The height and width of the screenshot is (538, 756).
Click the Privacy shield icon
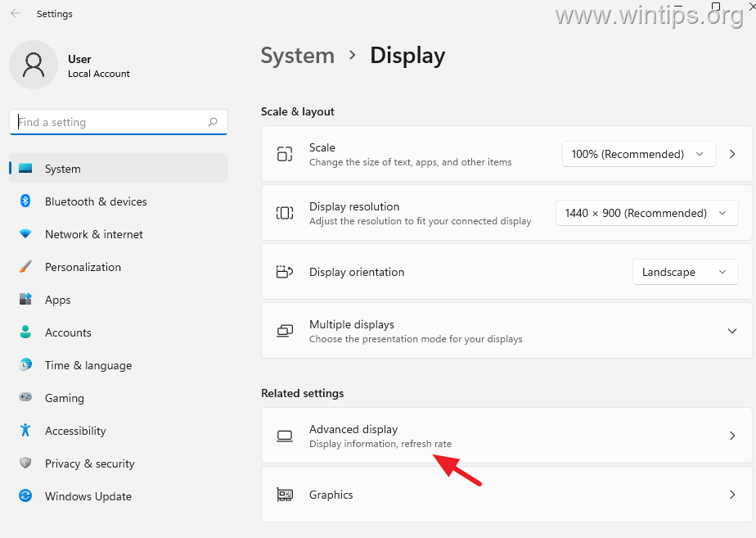pyautogui.click(x=25, y=463)
